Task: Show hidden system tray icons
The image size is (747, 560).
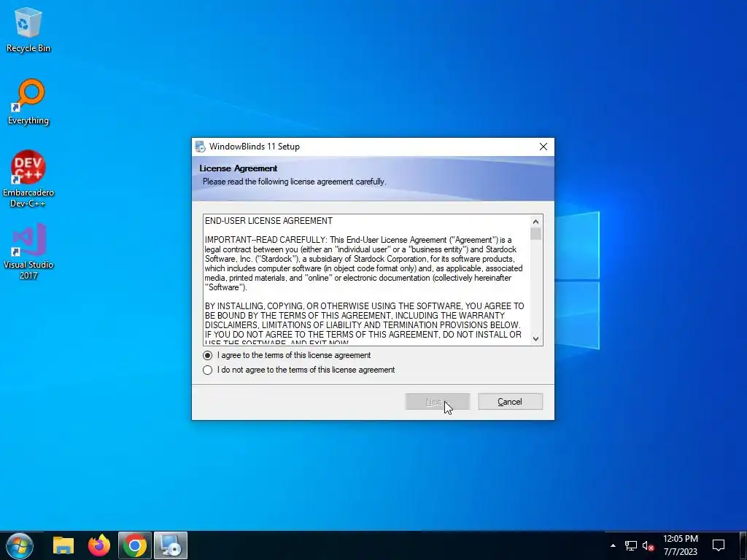Action: [613, 545]
